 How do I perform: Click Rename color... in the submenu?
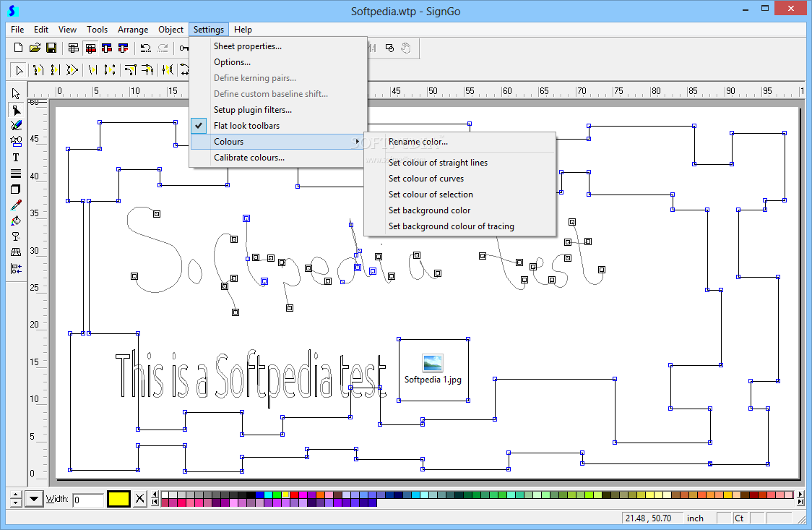pyautogui.click(x=460, y=142)
